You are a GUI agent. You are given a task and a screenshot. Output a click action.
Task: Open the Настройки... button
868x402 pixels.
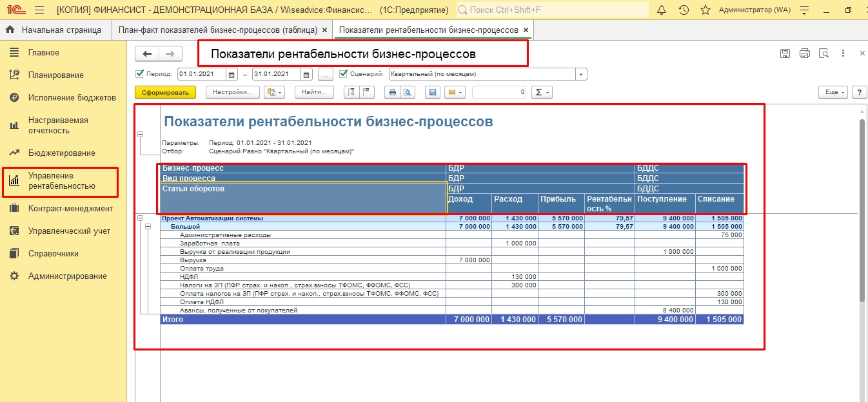tap(233, 92)
